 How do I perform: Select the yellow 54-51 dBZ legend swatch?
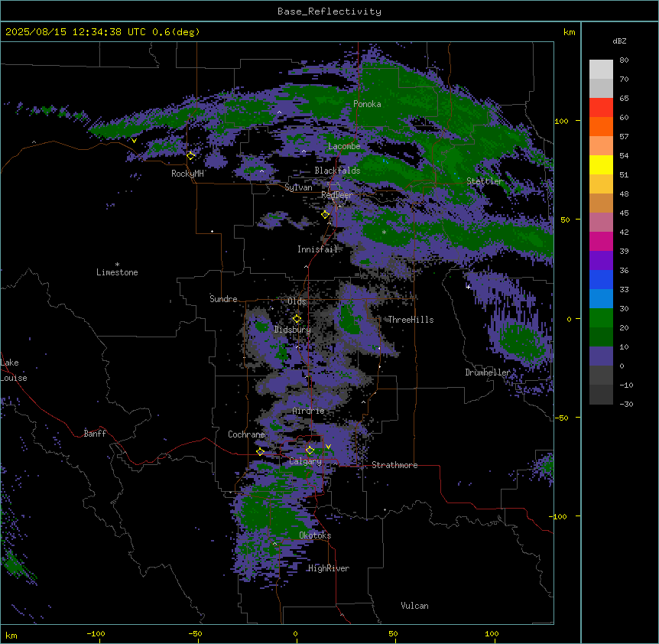601,164
